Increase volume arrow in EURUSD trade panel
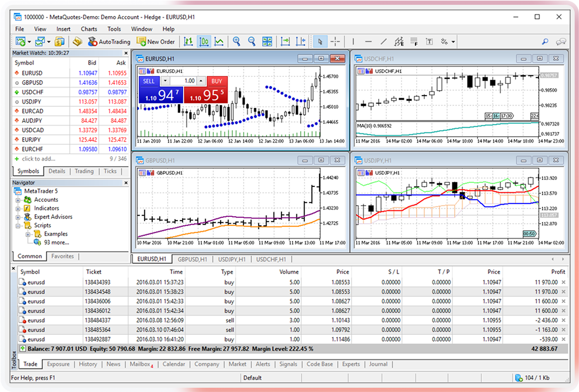Screen dimensions: 579x392 pos(201,81)
